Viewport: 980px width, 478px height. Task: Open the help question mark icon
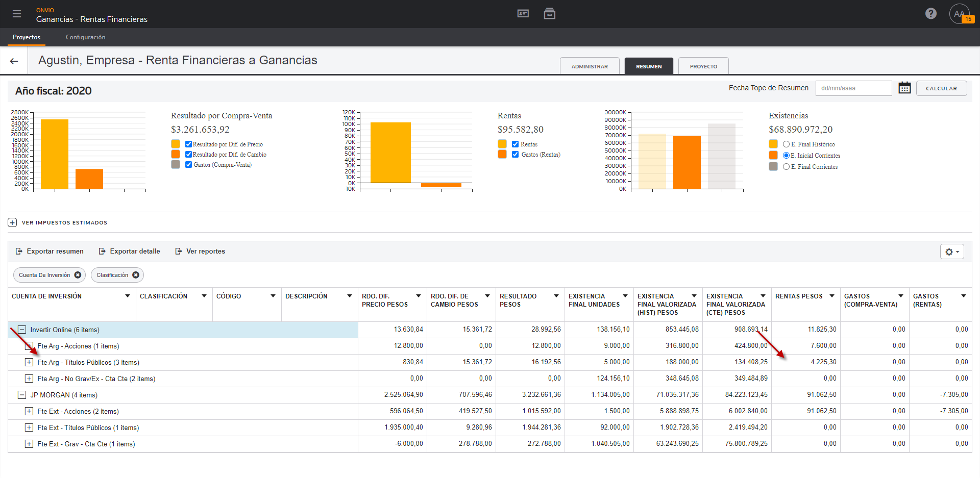[x=931, y=14]
